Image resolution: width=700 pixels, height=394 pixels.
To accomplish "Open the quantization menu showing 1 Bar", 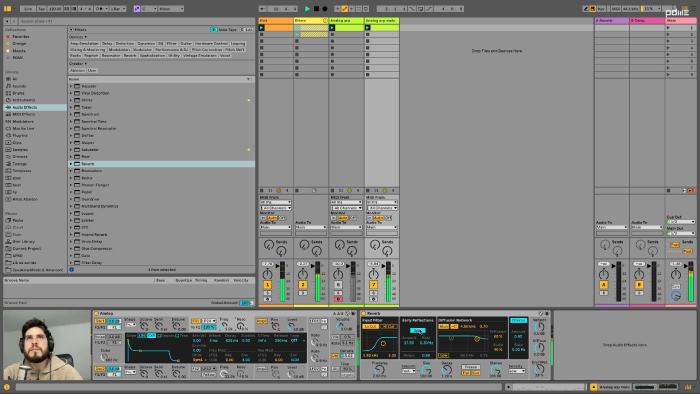I will (x=118, y=8).
